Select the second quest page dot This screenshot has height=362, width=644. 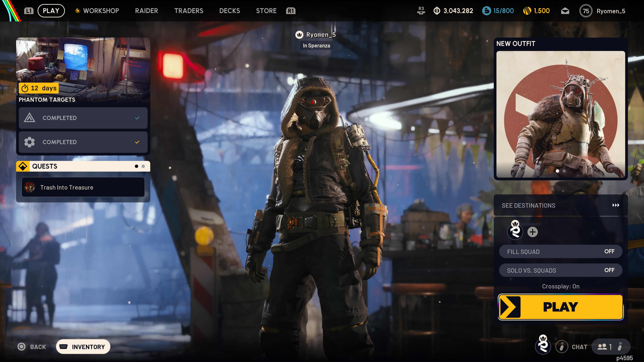[143, 166]
